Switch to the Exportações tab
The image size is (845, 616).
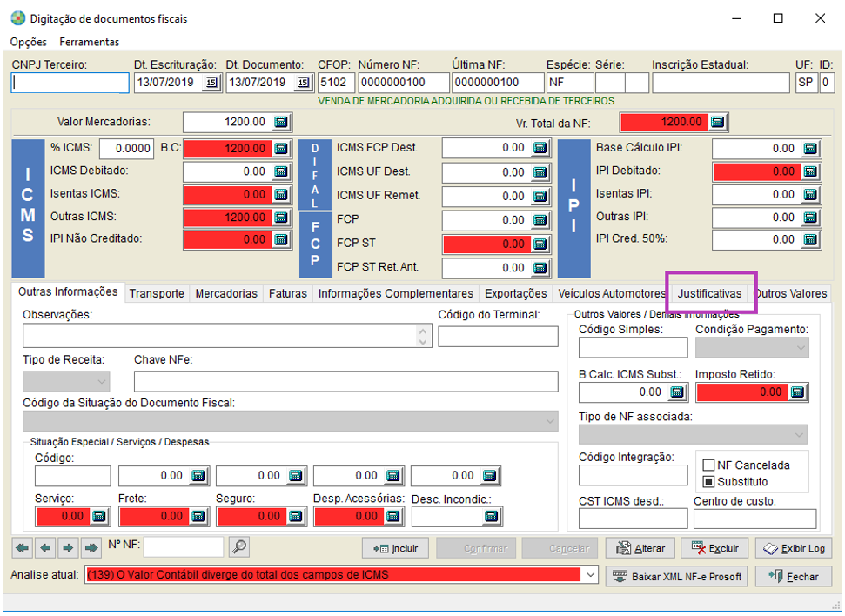[516, 294]
